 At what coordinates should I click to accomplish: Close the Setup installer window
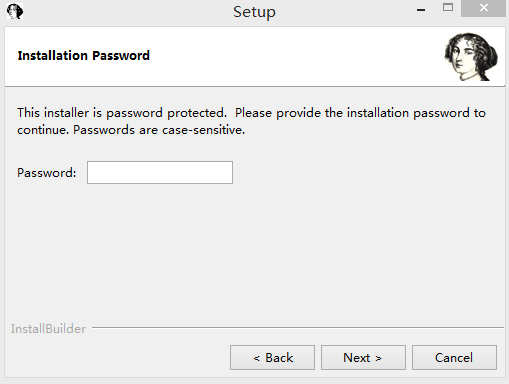tap(483, 8)
